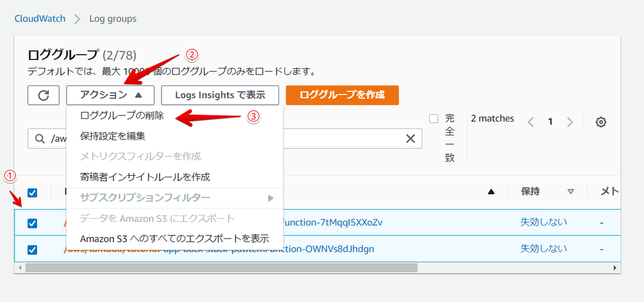Click the search magnifier icon
This screenshot has height=302, width=644.
[x=40, y=139]
